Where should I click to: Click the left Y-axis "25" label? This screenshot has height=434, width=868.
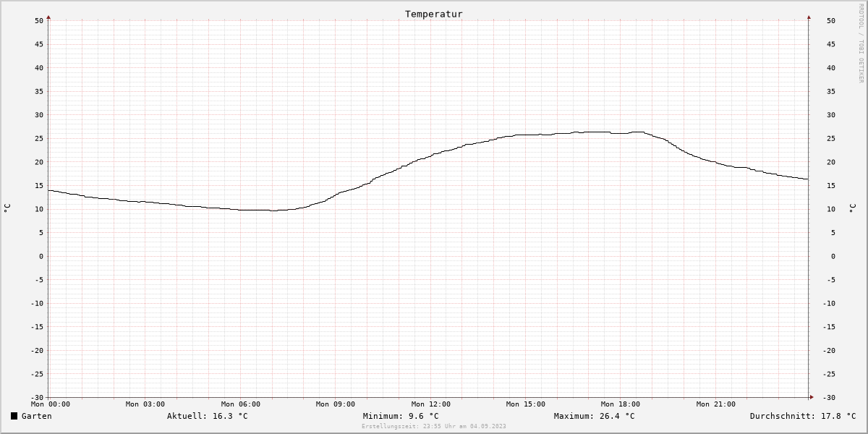(x=39, y=138)
